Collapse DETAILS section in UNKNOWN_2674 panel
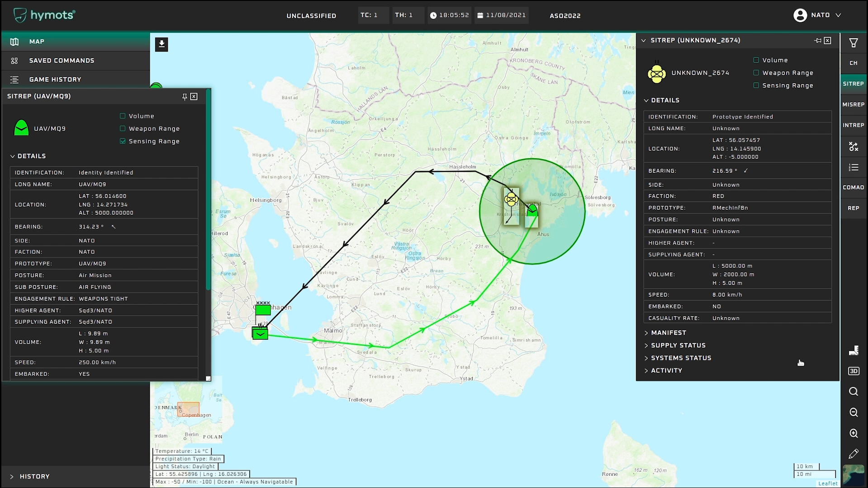The height and width of the screenshot is (488, 868). click(662, 100)
